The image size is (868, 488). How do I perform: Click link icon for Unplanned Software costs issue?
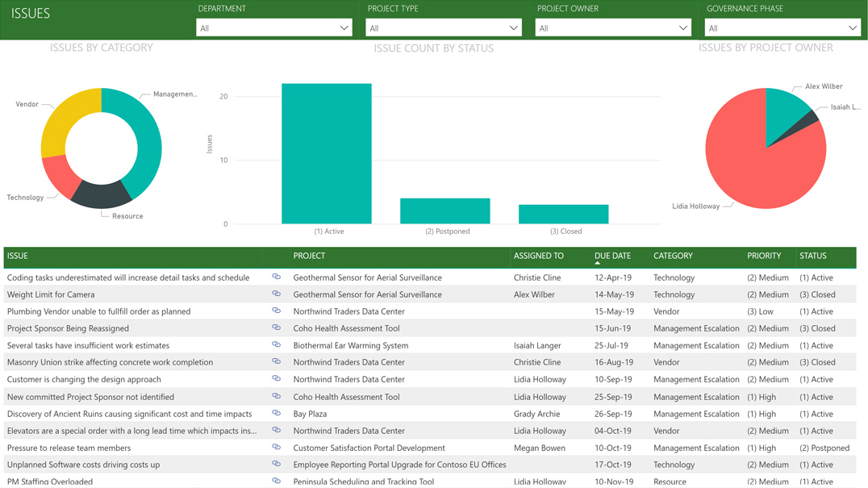[x=276, y=464]
